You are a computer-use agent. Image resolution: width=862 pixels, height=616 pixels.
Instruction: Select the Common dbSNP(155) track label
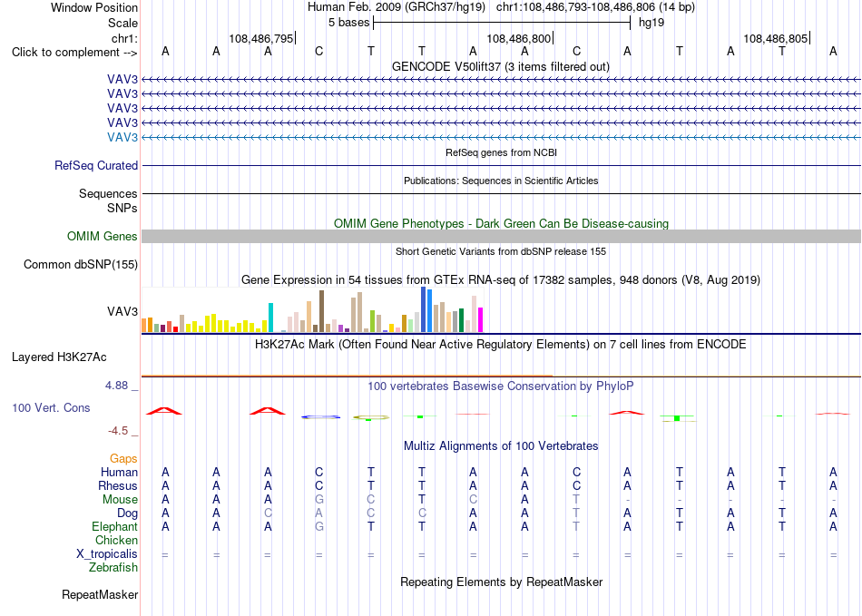[81, 264]
